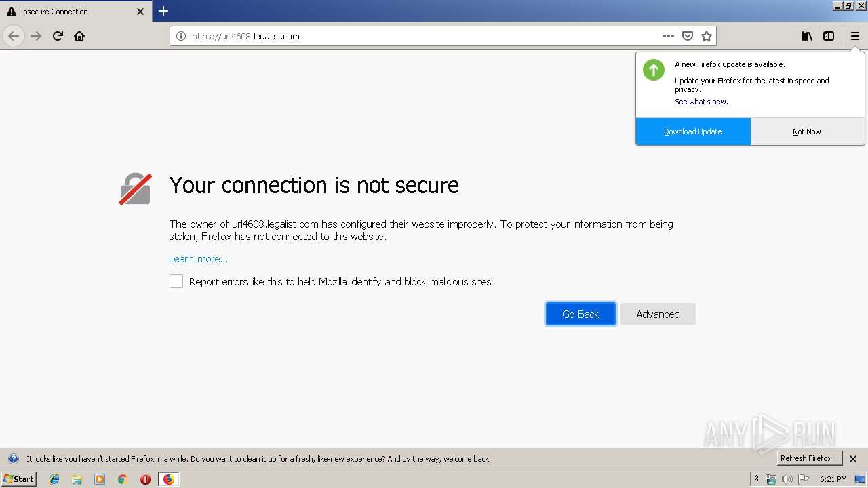This screenshot has width=868, height=488.
Task: Click the Forward navigation arrow
Action: point(37,36)
